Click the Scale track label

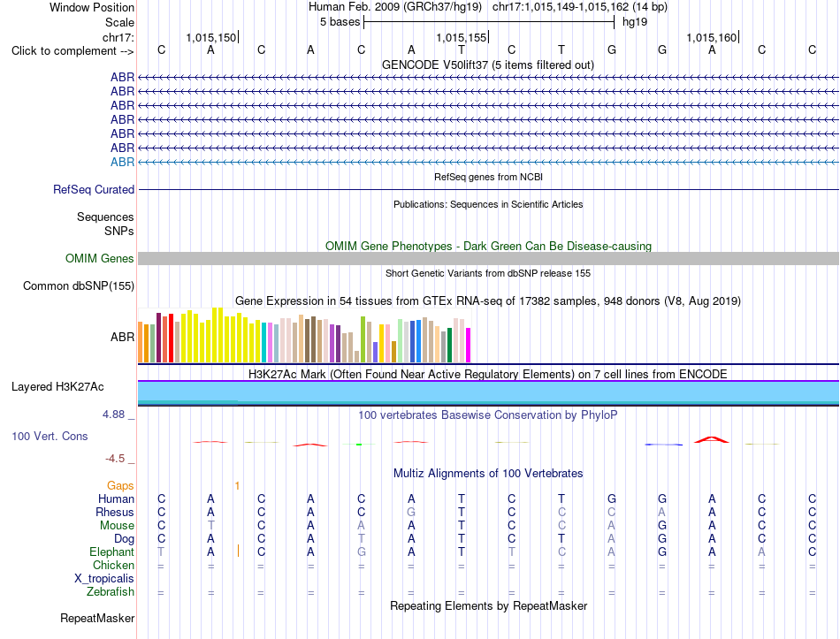tap(119, 22)
